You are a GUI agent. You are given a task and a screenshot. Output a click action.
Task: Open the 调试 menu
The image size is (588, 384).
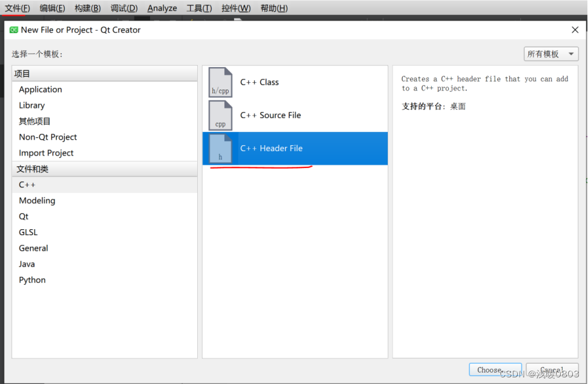[x=123, y=8]
